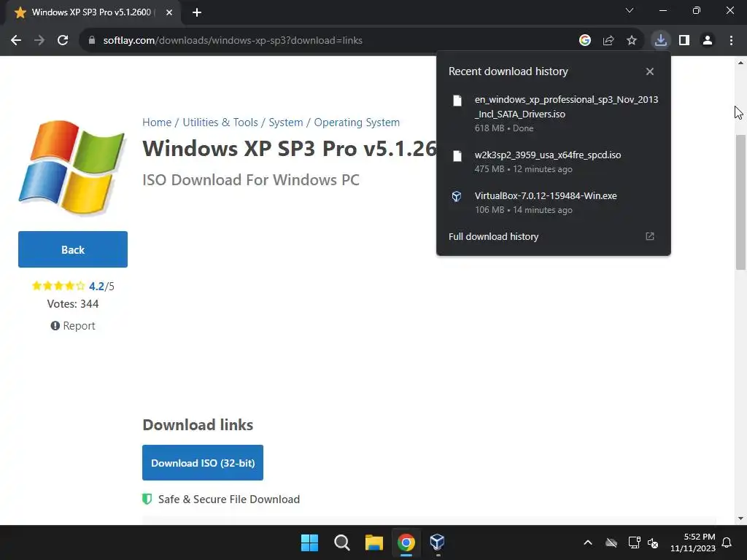Toggle the Chrome downloads toolbar icon

(660, 41)
